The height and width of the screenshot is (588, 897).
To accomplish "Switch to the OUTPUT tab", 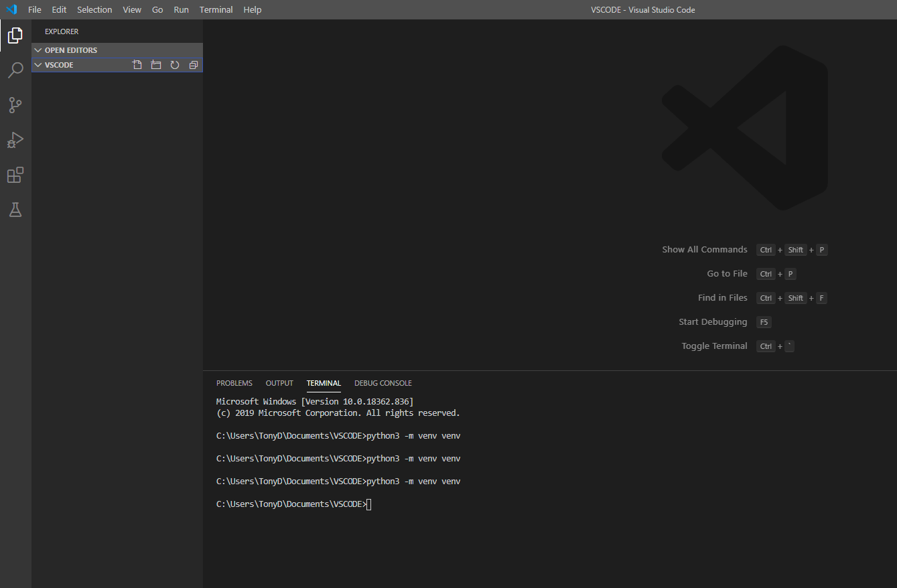I will pyautogui.click(x=279, y=382).
